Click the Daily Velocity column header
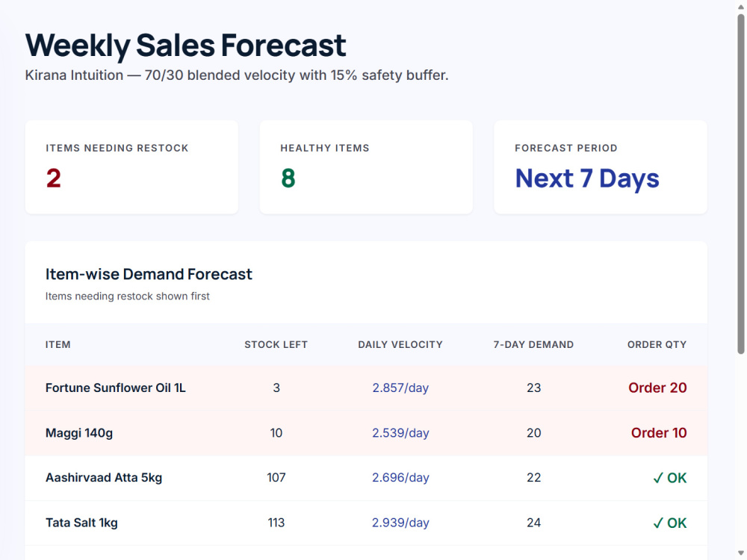Image resolution: width=747 pixels, height=560 pixels. click(400, 345)
